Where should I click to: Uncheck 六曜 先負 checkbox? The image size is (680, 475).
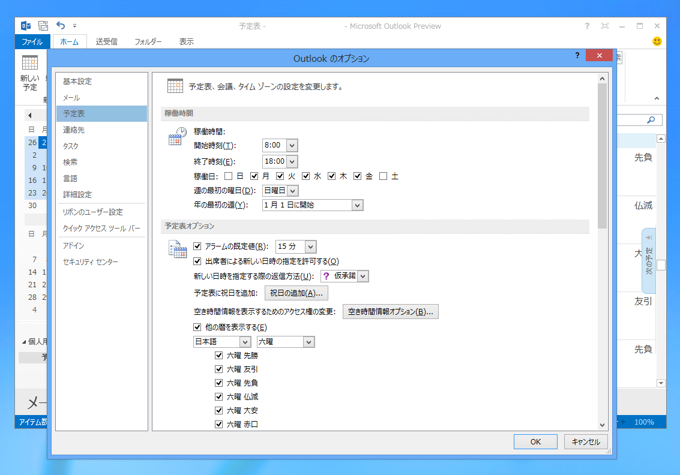pos(219,383)
